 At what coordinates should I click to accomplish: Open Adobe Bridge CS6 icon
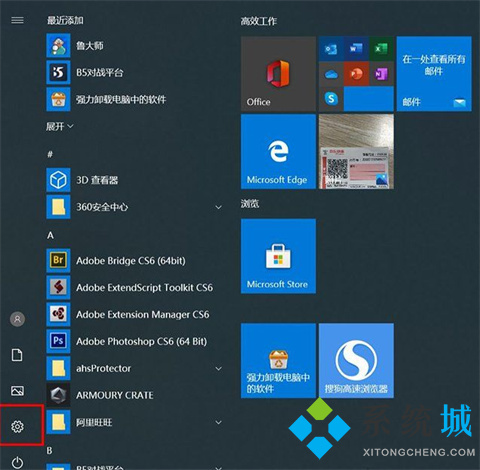(x=58, y=260)
